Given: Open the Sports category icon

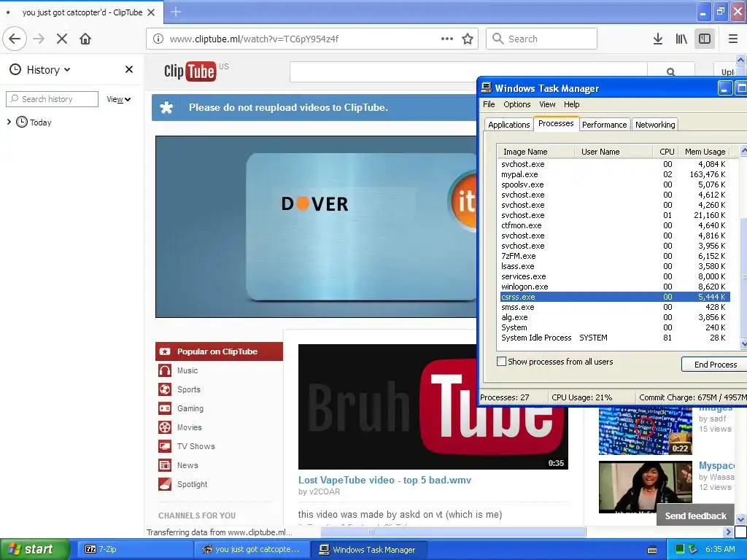Looking at the screenshot, I should pyautogui.click(x=165, y=389).
